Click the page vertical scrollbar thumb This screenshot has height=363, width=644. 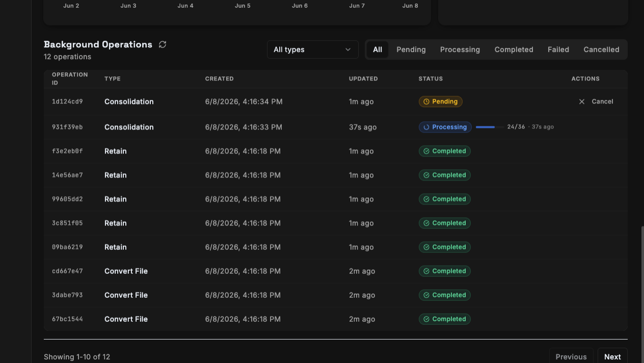[642, 295]
